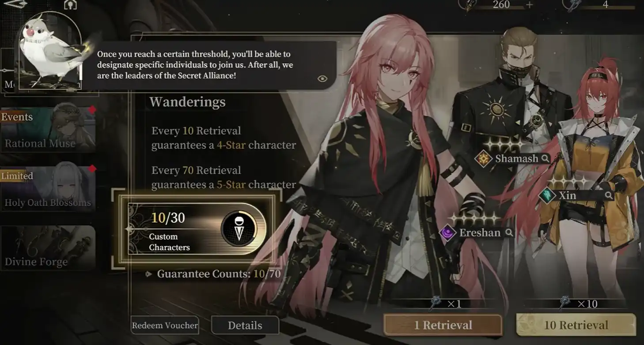The width and height of the screenshot is (644, 345).
Task: Switch to Holy Oath Blossoms limited banner
Action: (x=48, y=189)
